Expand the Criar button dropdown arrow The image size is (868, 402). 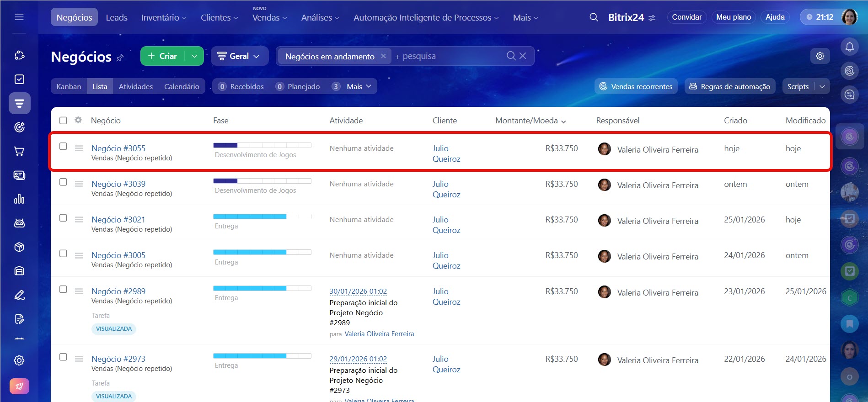(194, 56)
